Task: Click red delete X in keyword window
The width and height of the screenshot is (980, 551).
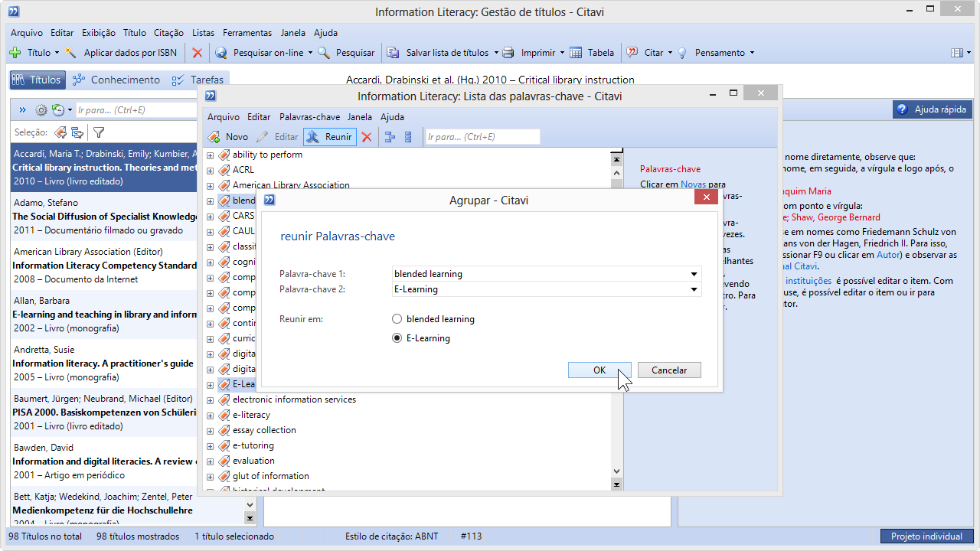Action: click(x=367, y=137)
